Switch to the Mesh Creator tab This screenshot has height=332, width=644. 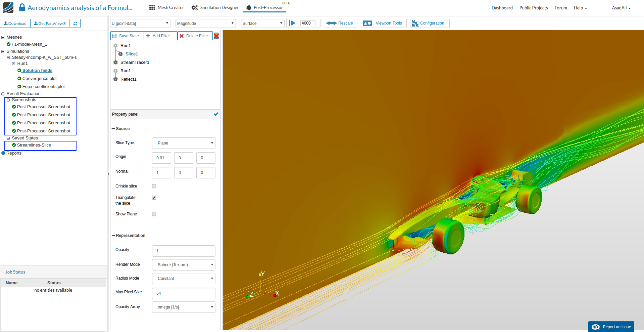tap(166, 7)
